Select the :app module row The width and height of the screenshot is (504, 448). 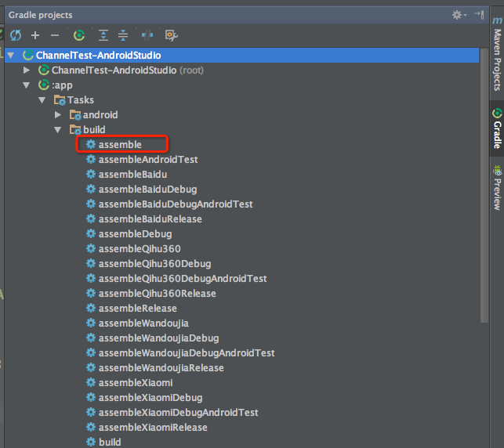point(241,85)
